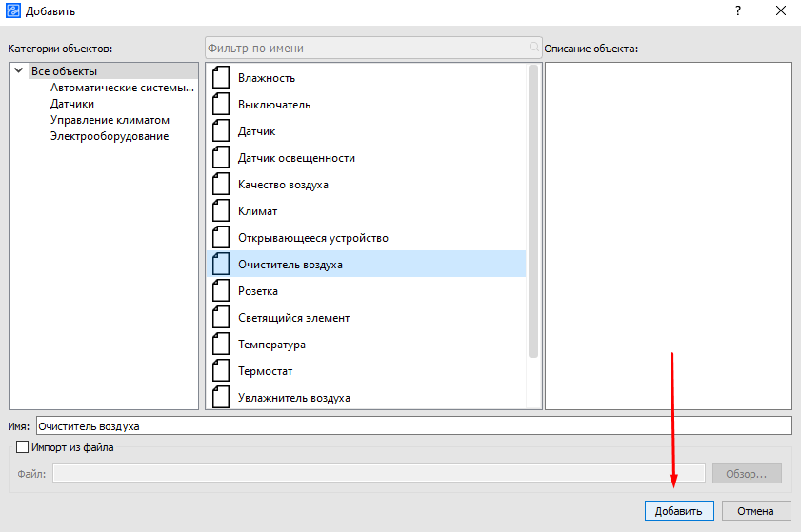Choose Управление климатом category
Screen dimensions: 801x532
pos(110,120)
